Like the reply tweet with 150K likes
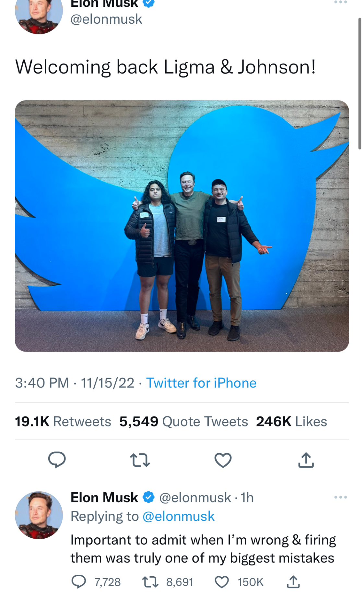 (x=222, y=582)
